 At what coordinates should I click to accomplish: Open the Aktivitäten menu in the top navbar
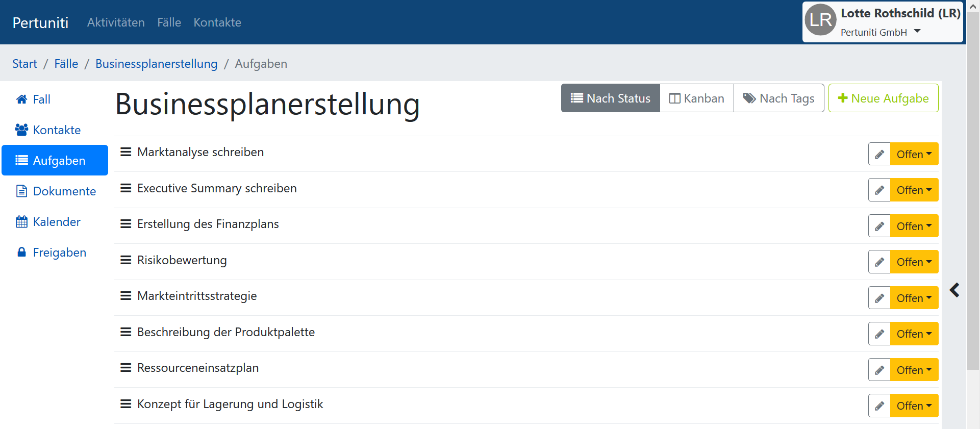116,22
